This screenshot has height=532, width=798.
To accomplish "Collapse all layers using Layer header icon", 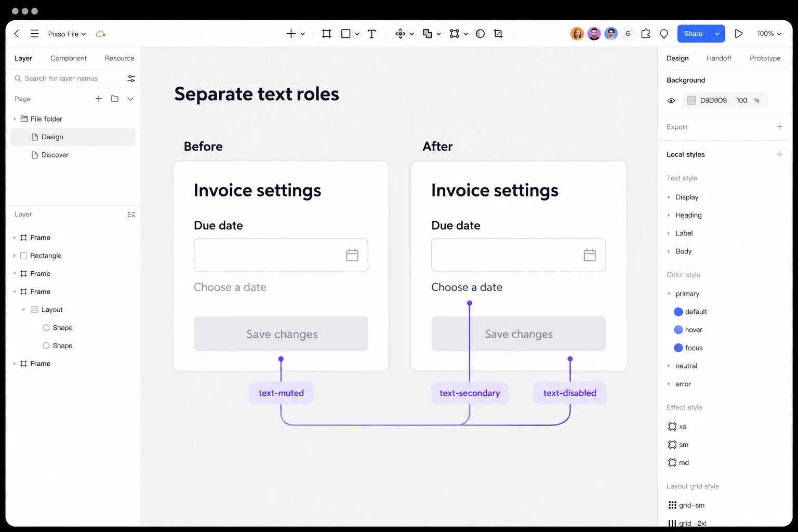I will [x=131, y=215].
